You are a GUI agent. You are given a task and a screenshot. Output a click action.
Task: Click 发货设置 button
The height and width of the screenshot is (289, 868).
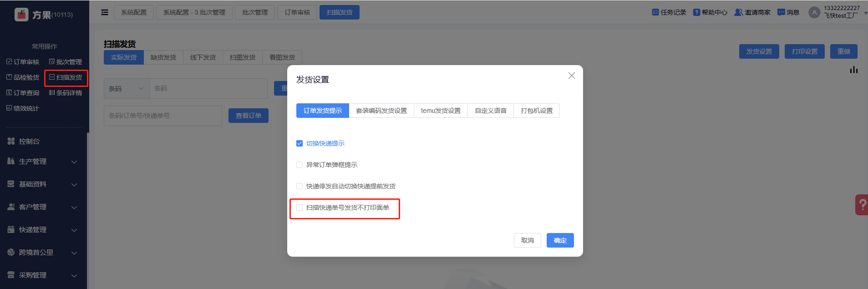coord(759,51)
